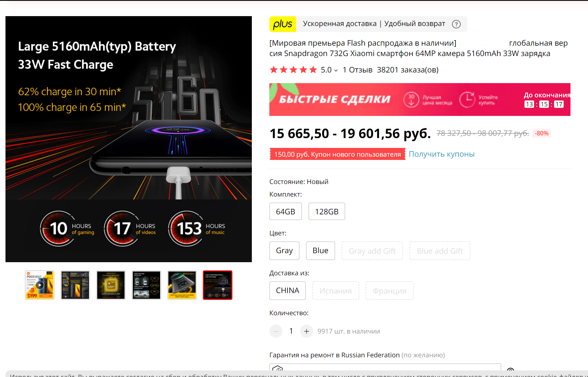Click the Получить купоны link
Image resolution: width=588 pixels, height=377 pixels.
point(442,154)
